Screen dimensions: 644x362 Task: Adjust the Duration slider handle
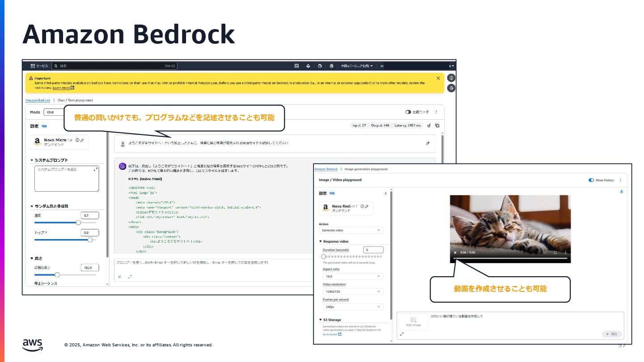pos(324,257)
